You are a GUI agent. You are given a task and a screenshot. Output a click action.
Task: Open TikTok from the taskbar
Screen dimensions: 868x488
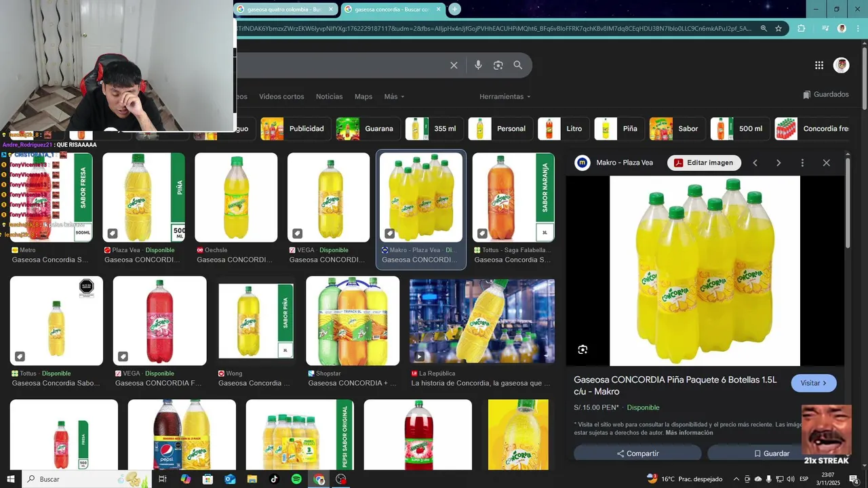click(x=274, y=479)
